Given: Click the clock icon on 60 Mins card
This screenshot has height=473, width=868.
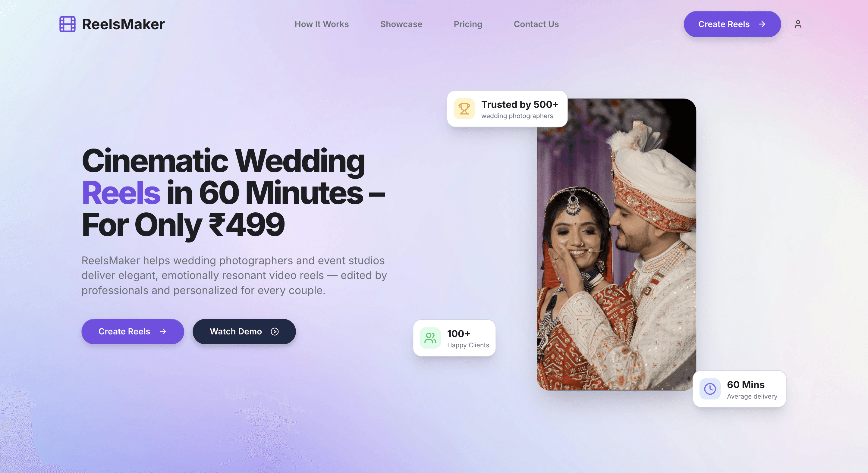Looking at the screenshot, I should (710, 389).
